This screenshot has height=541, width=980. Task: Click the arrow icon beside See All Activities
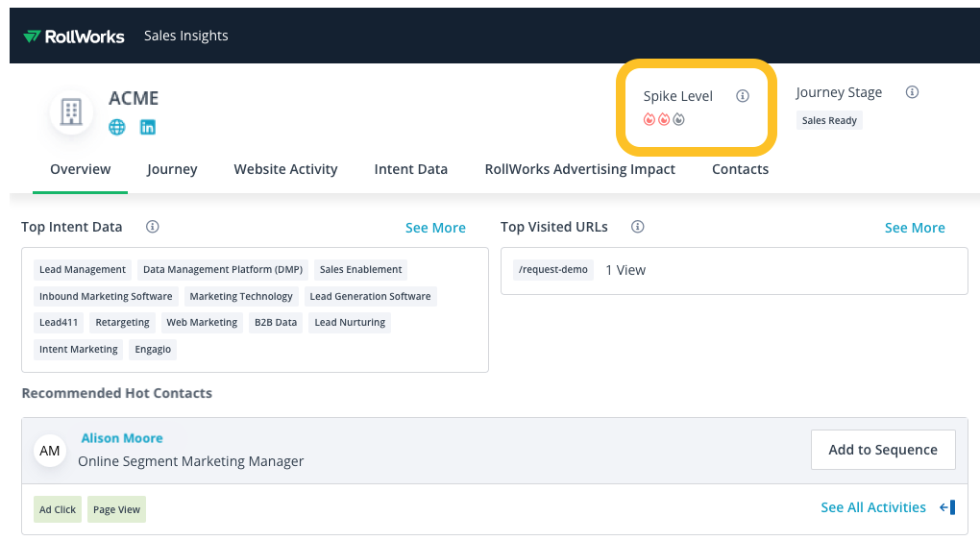(x=947, y=507)
